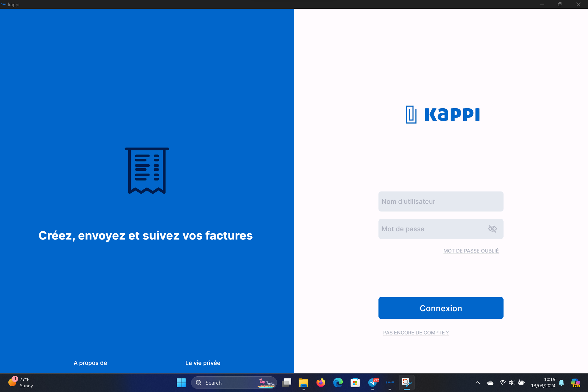Launch Firefox from the taskbar
The width and height of the screenshot is (588, 392).
click(x=321, y=383)
